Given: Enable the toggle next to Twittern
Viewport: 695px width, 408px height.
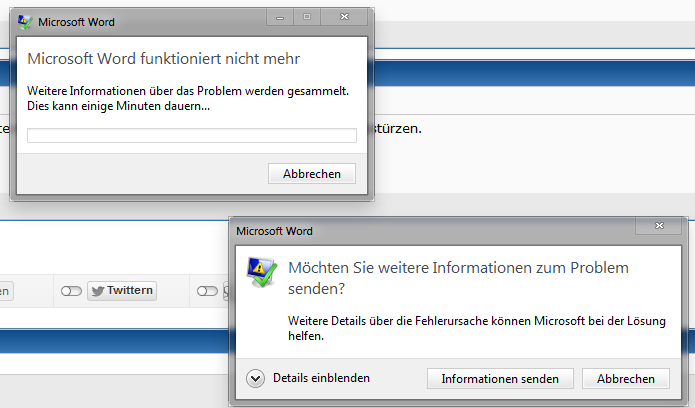Looking at the screenshot, I should (x=71, y=291).
